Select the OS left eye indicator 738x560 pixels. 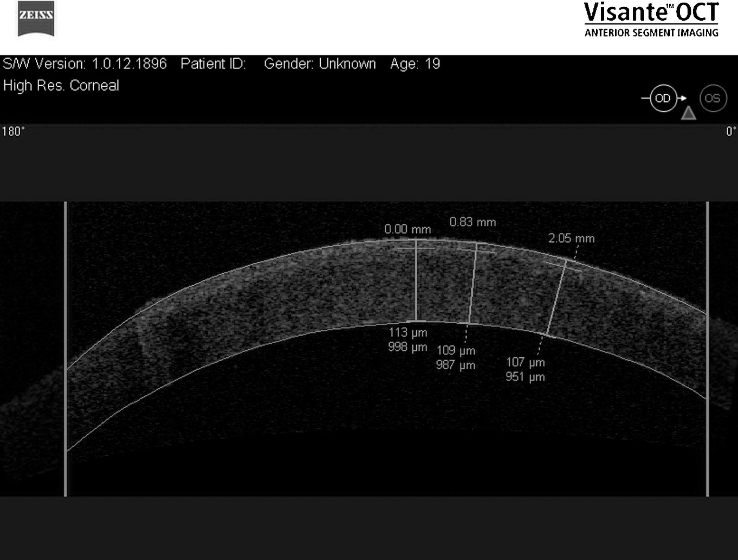pos(713,98)
